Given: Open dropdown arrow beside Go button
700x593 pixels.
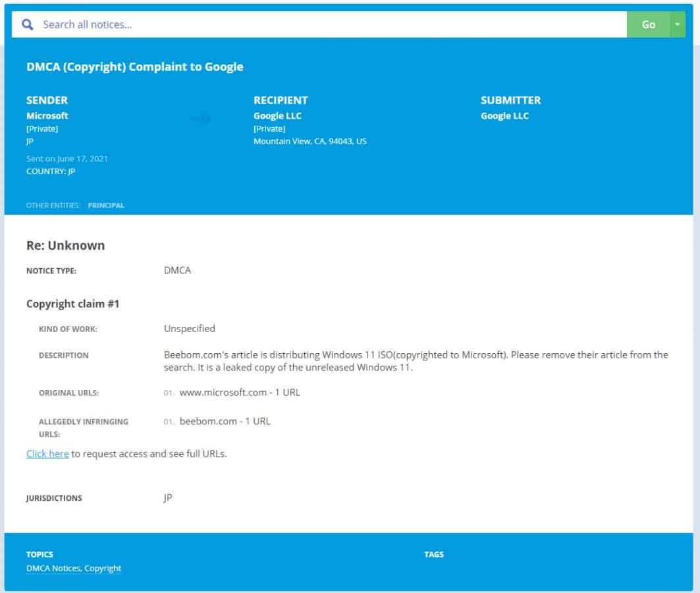Looking at the screenshot, I should click(x=677, y=24).
